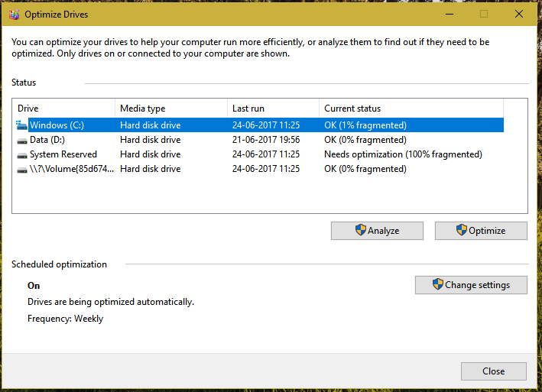Select the \\?\Volume{85d674... drive entry
The width and height of the screenshot is (542, 392).
pos(72,169)
